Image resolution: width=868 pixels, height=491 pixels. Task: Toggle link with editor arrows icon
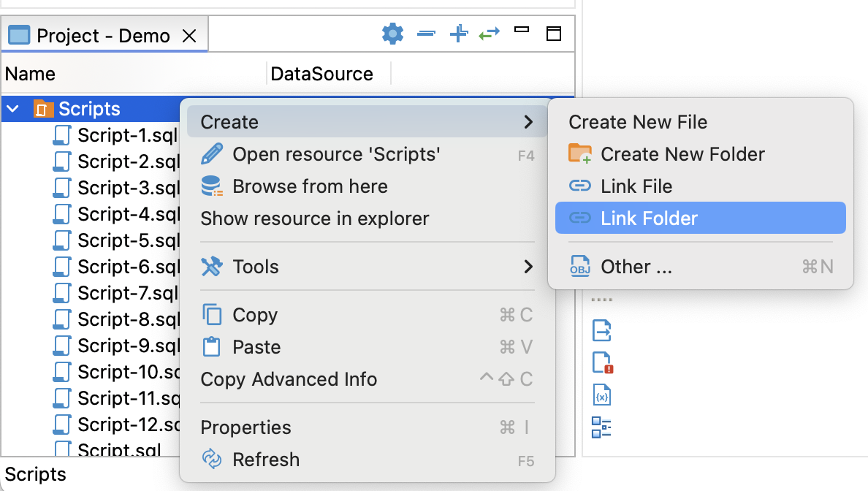coord(489,34)
